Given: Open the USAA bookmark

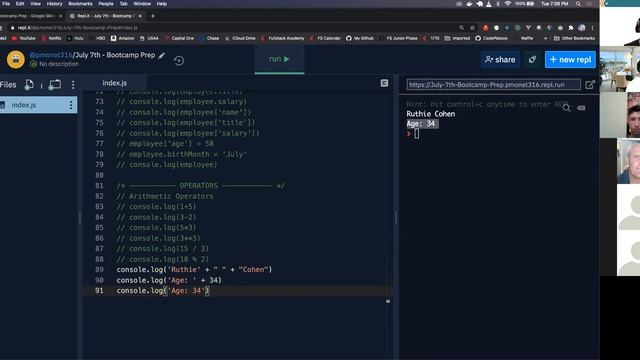Looking at the screenshot, I should coord(149,38).
